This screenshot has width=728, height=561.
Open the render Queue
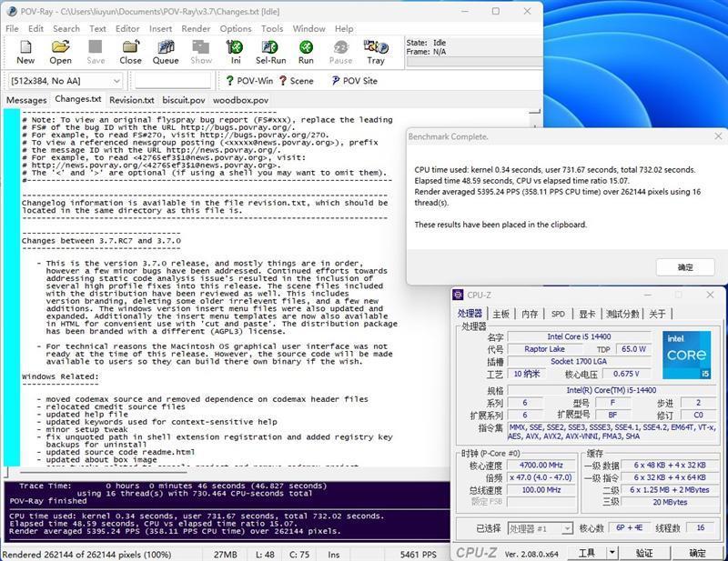click(x=166, y=52)
